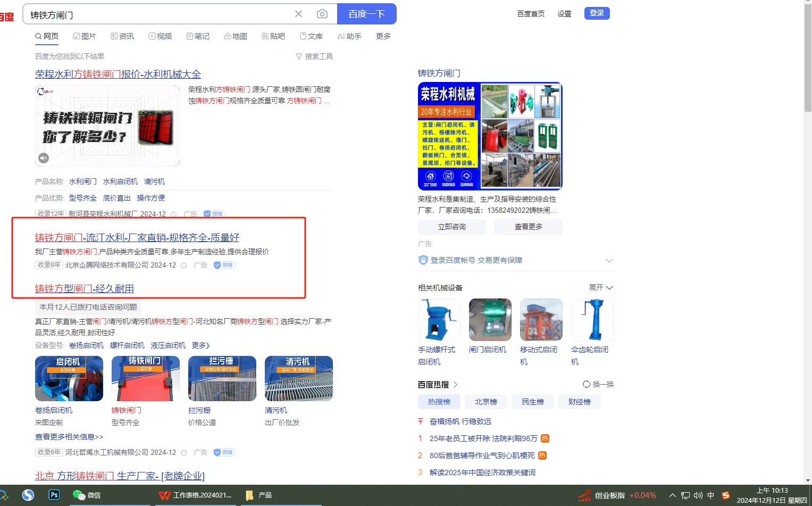The height and width of the screenshot is (506, 812).
Task: Click the volume speaker icon in system tray
Action: (698, 495)
